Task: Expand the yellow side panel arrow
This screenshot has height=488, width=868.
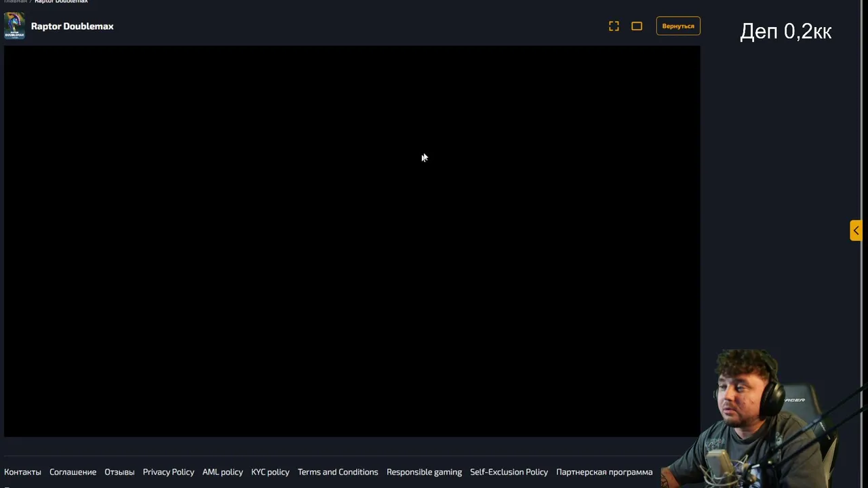Action: [856, 230]
